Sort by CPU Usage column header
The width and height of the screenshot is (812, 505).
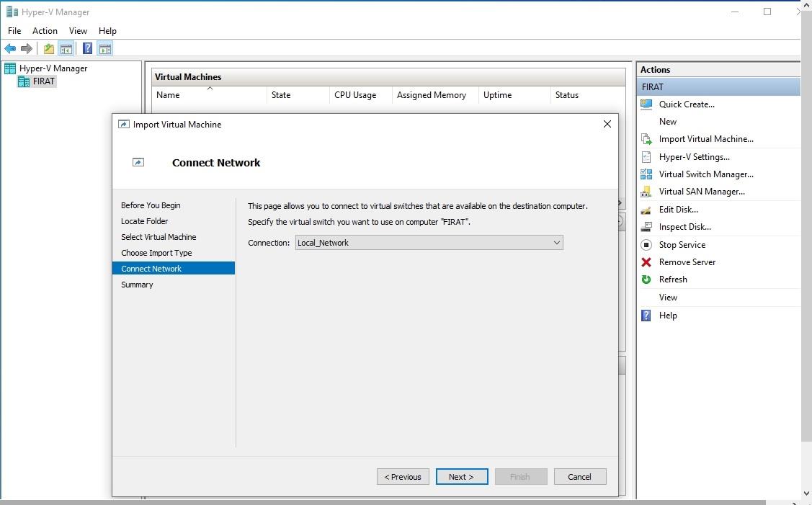[361, 95]
